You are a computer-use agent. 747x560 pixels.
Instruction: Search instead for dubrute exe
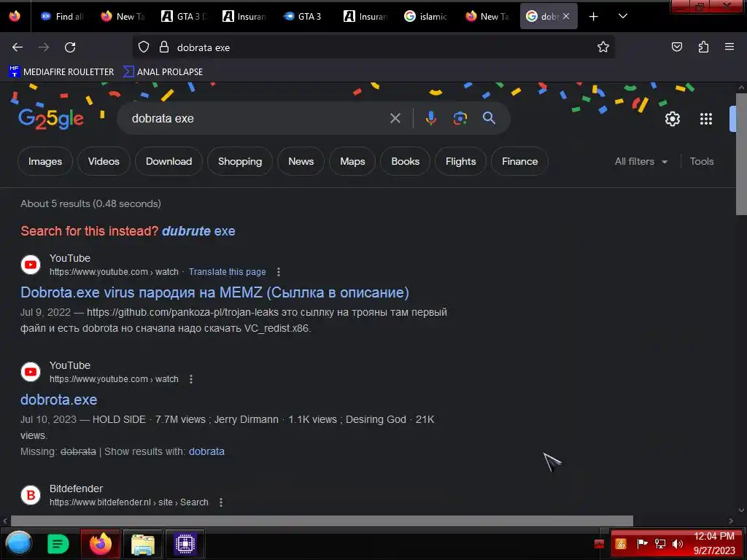tap(198, 231)
